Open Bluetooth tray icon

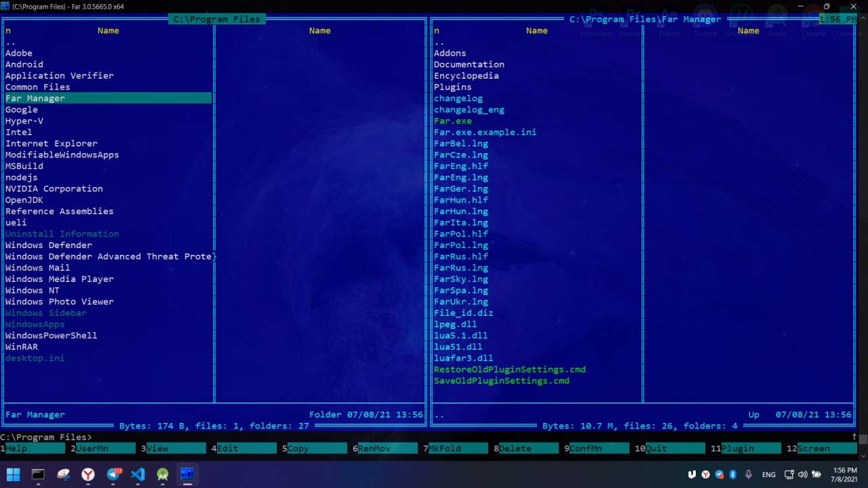click(x=733, y=474)
